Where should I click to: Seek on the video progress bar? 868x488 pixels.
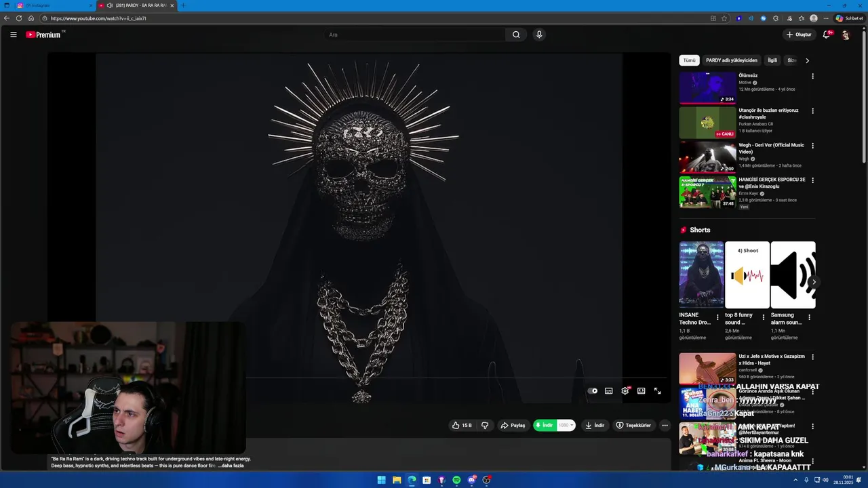tap(456, 378)
